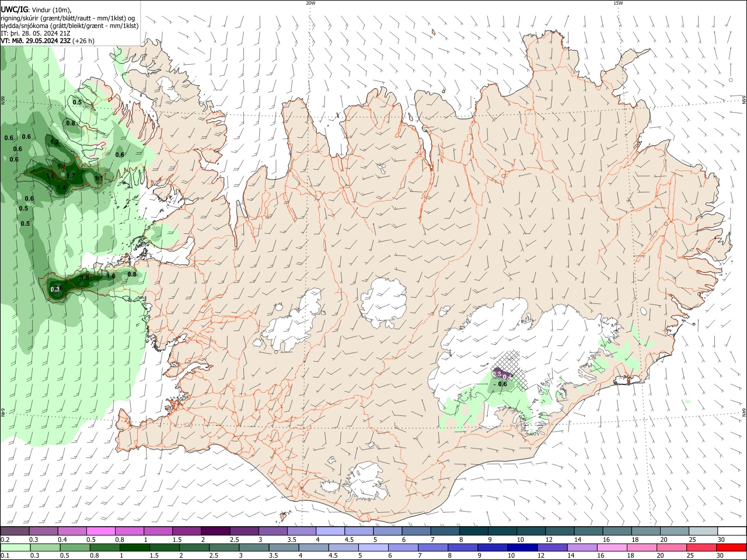
Task: Select upper-scale swatch between 0.2 and 0.3
Action: coord(15,531)
